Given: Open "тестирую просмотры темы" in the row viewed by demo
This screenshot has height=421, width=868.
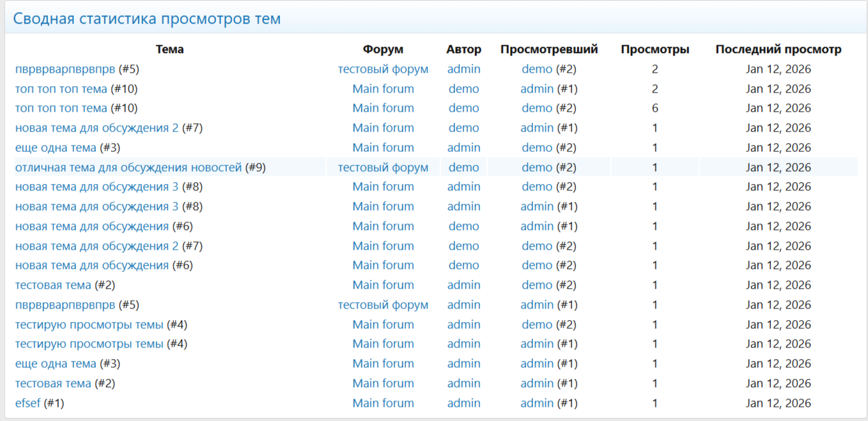Looking at the screenshot, I should [x=89, y=325].
